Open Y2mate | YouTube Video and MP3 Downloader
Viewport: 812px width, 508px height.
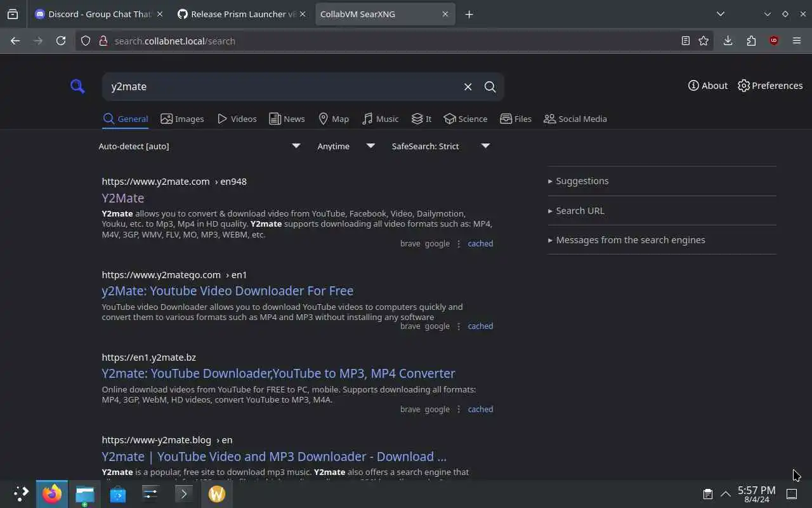coord(274,457)
